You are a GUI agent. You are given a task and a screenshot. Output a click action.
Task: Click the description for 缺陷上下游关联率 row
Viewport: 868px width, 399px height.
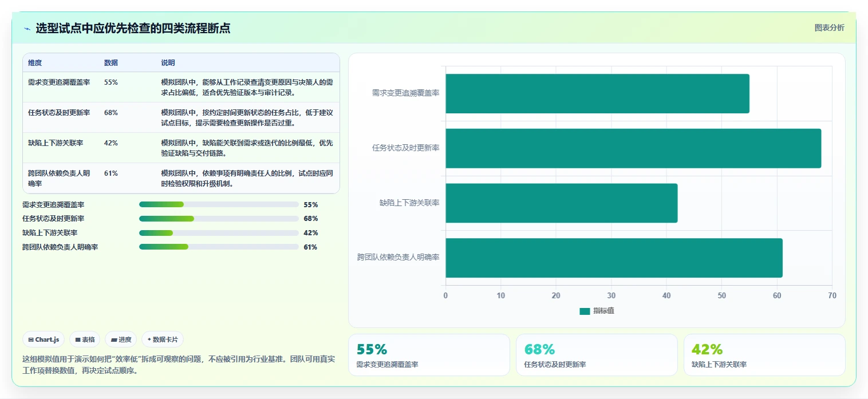pyautogui.click(x=247, y=148)
